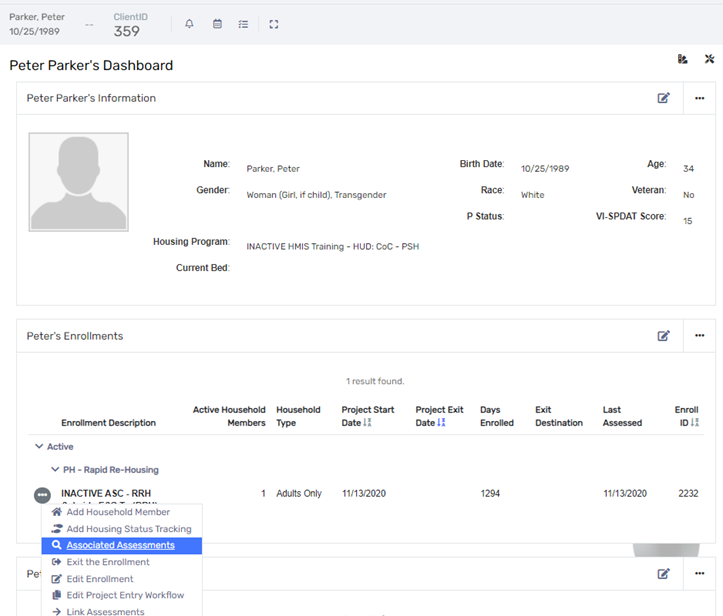Click the client profile photo placeholder
Viewport: 723px width, 616px height.
click(x=78, y=182)
